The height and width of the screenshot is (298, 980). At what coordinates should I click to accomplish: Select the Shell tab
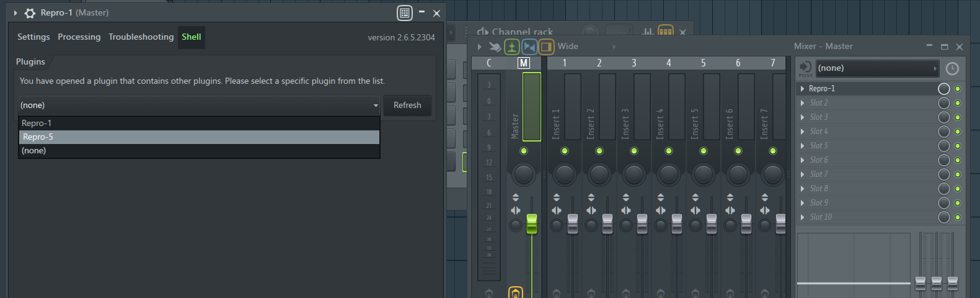pyautogui.click(x=191, y=37)
